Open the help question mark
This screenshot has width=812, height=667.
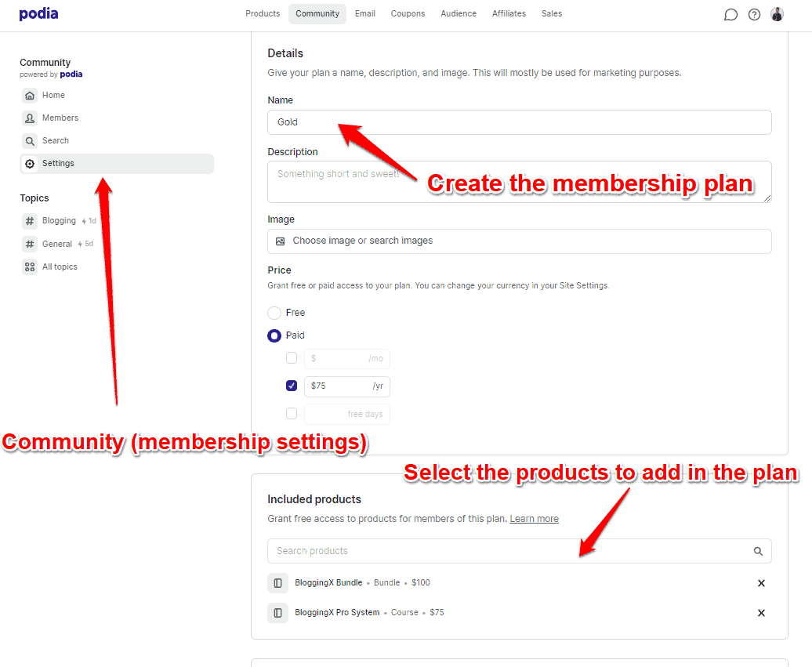(x=754, y=14)
